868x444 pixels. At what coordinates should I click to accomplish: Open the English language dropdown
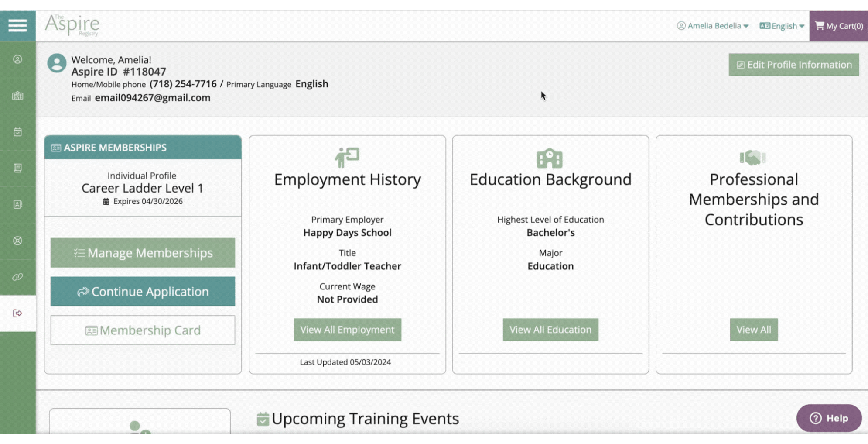(x=782, y=26)
